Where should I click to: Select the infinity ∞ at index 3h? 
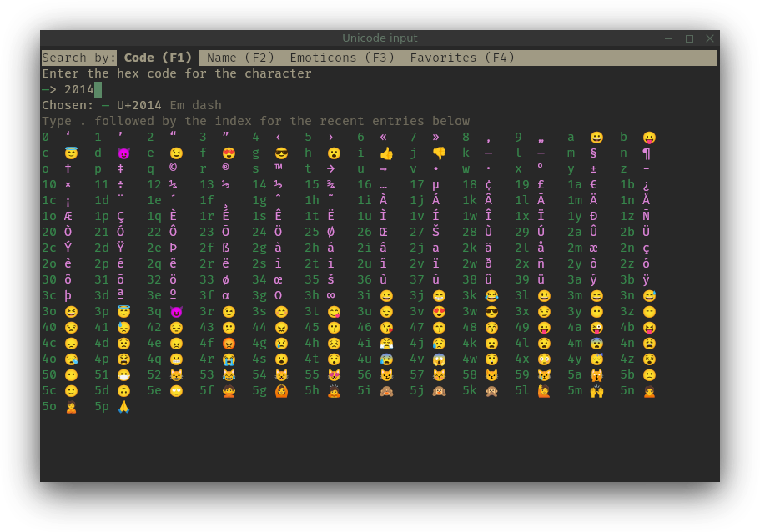tap(330, 295)
